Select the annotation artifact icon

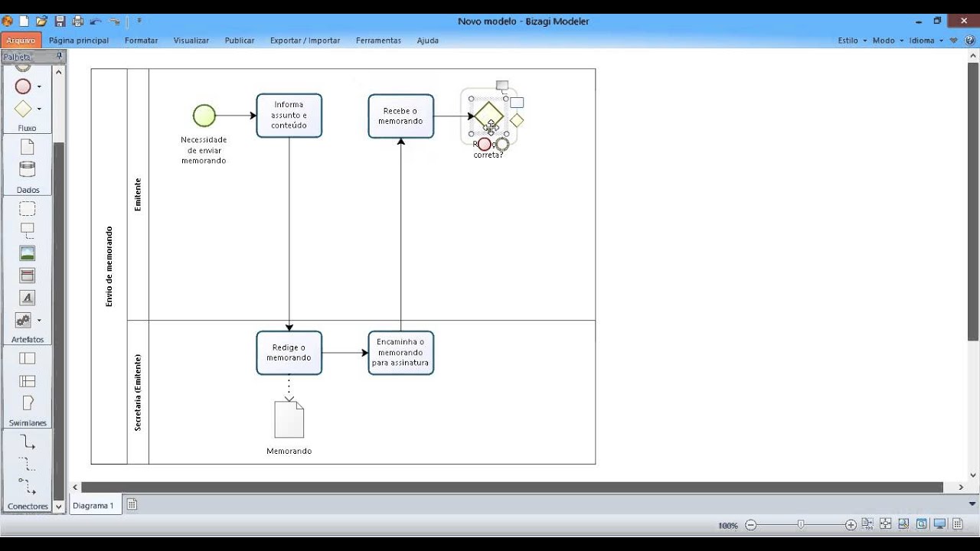pyautogui.click(x=27, y=230)
